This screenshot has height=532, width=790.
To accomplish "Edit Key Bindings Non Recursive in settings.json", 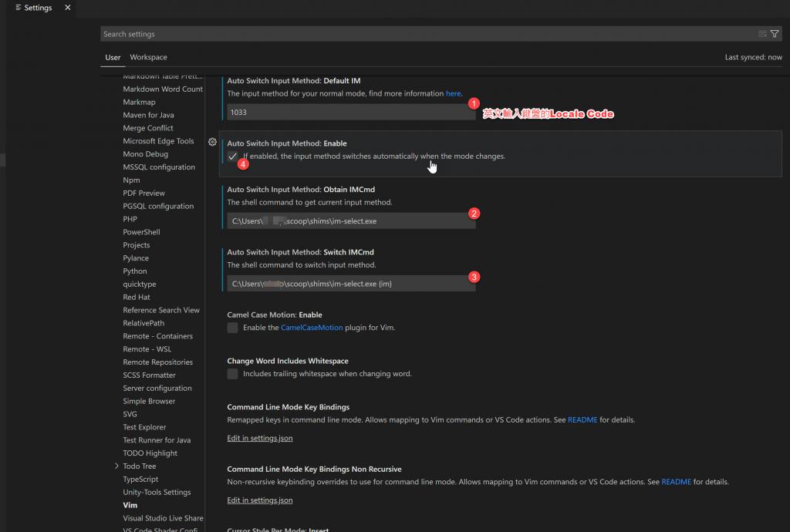I will coord(260,500).
